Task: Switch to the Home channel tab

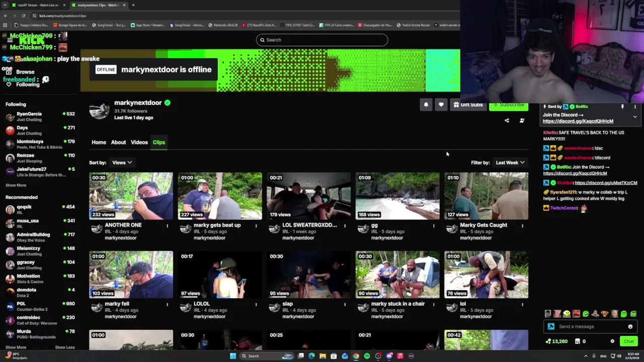Action: 99,142
